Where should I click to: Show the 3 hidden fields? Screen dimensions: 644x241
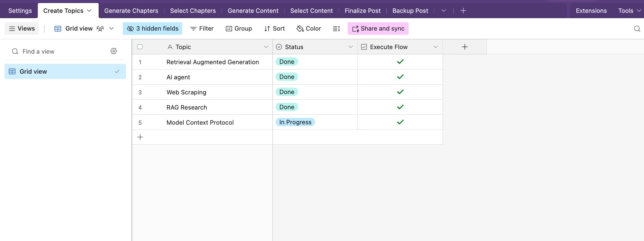(x=152, y=29)
